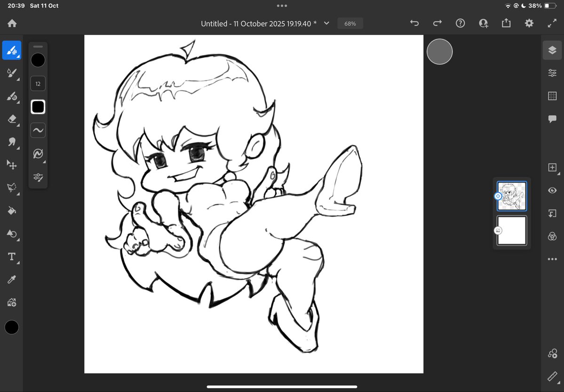Image resolution: width=564 pixels, height=392 pixels.
Task: Toggle the precision grid panel
Action: click(x=553, y=96)
